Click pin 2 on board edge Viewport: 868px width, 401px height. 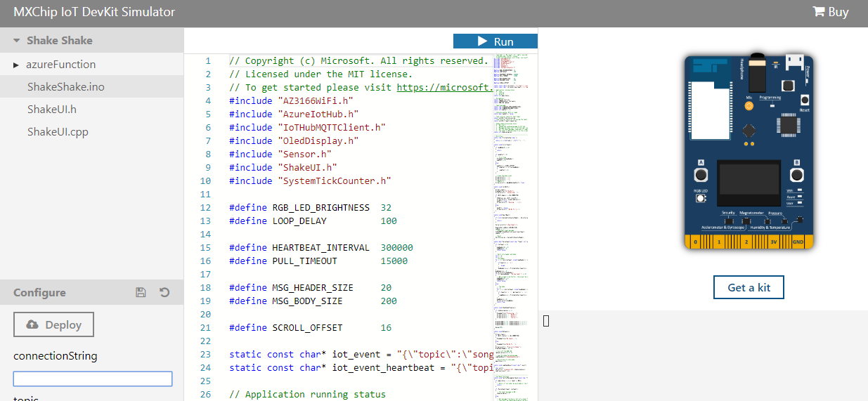click(x=746, y=242)
